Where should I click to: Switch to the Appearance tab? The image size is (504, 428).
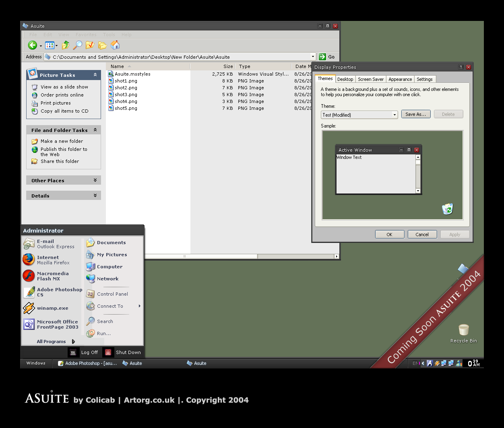(400, 79)
